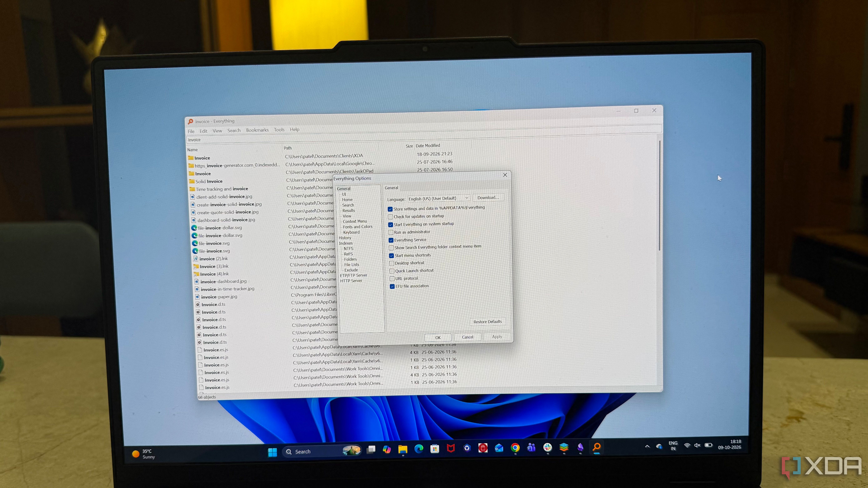Viewport: 868px width, 488px height.
Task: Open Outlook from the taskbar
Action: point(499,448)
